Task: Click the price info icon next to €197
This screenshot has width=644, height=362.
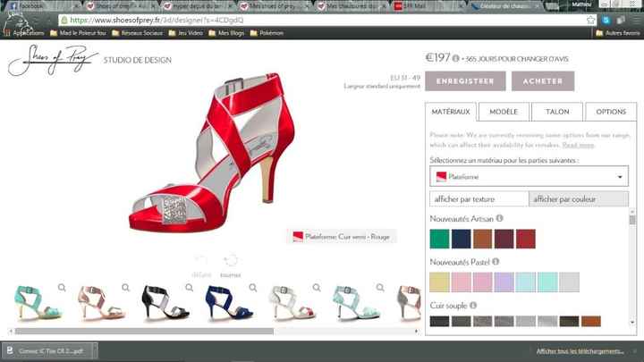Action: point(455,59)
